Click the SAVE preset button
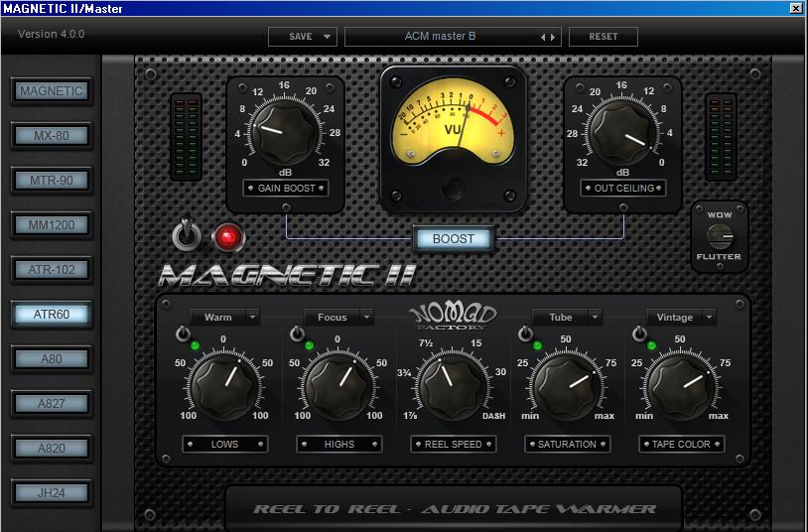This screenshot has height=532, width=808. click(301, 37)
